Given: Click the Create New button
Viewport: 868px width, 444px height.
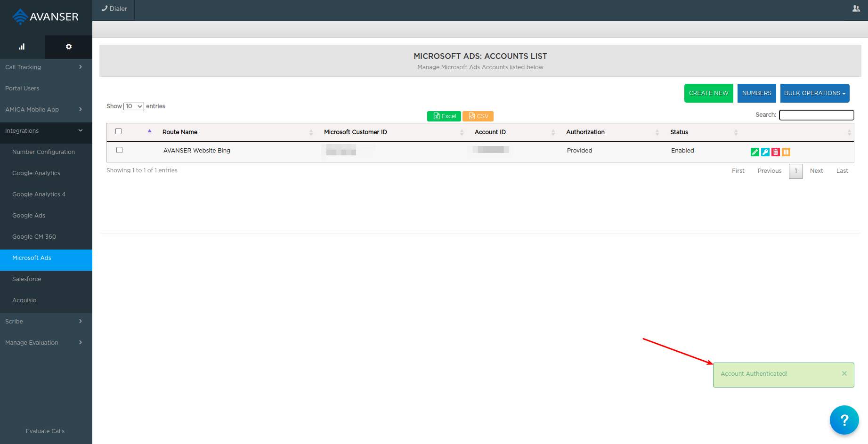Looking at the screenshot, I should point(709,93).
